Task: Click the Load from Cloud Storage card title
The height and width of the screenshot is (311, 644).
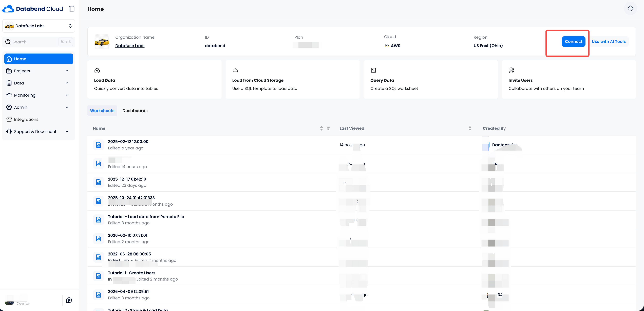Action: (258, 80)
